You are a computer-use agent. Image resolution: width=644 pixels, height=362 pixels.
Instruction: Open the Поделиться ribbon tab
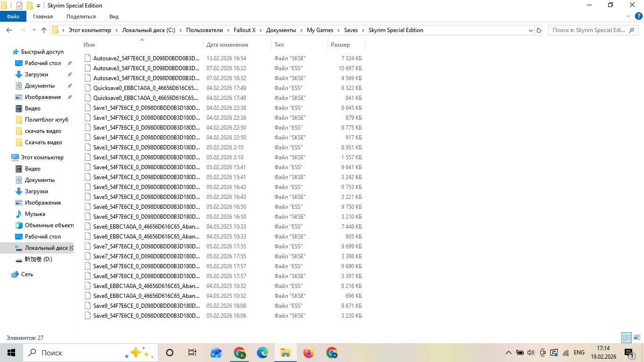point(81,16)
